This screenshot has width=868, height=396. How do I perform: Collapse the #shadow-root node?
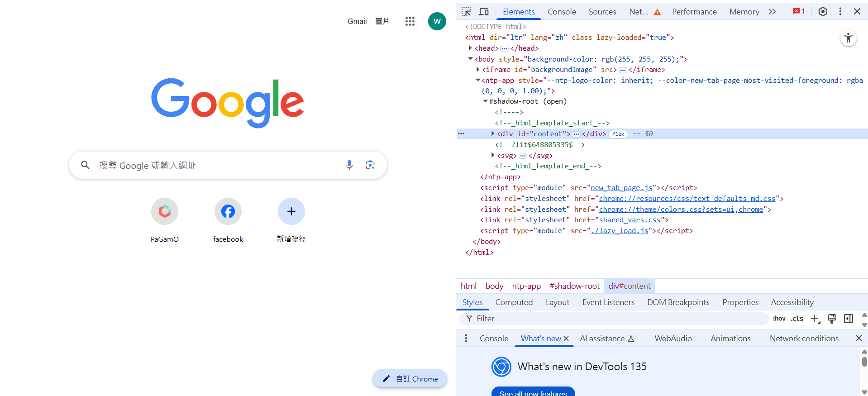coord(485,101)
